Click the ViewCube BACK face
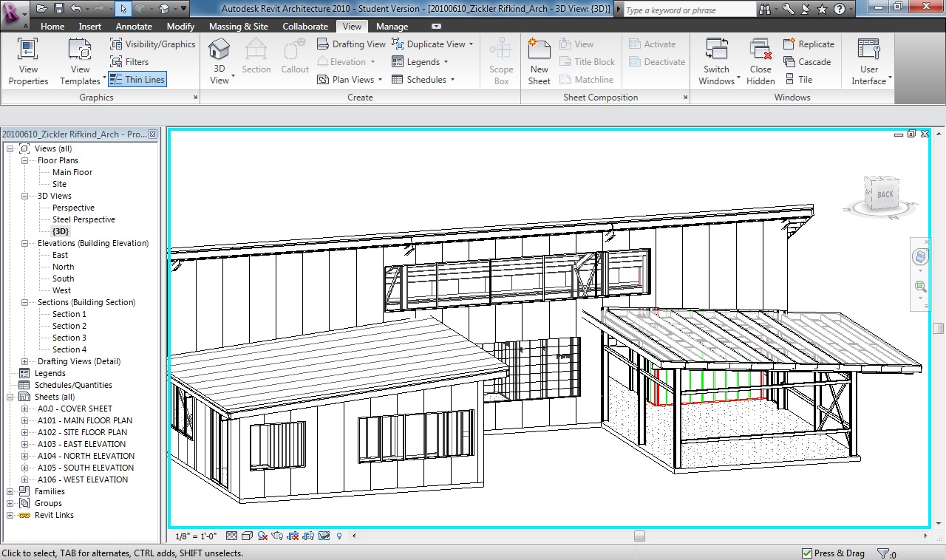The image size is (946, 560). point(885,194)
